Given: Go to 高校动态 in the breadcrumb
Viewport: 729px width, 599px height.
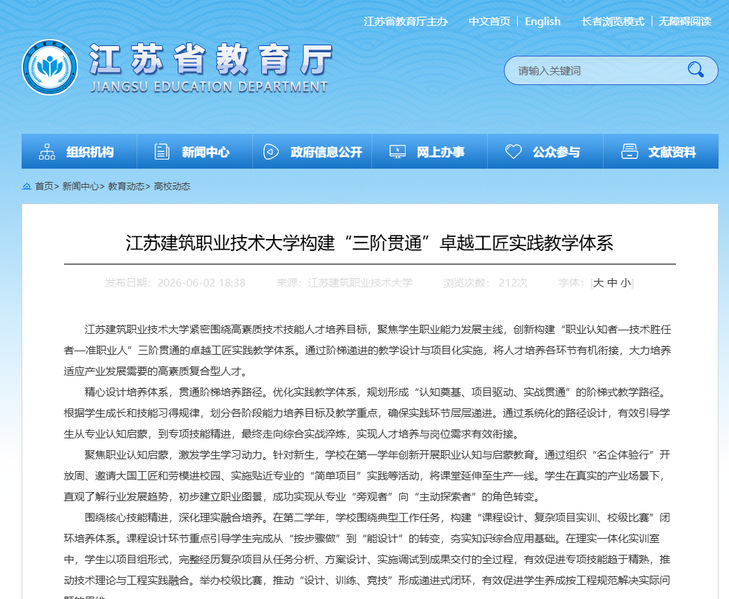Looking at the screenshot, I should click(x=172, y=186).
